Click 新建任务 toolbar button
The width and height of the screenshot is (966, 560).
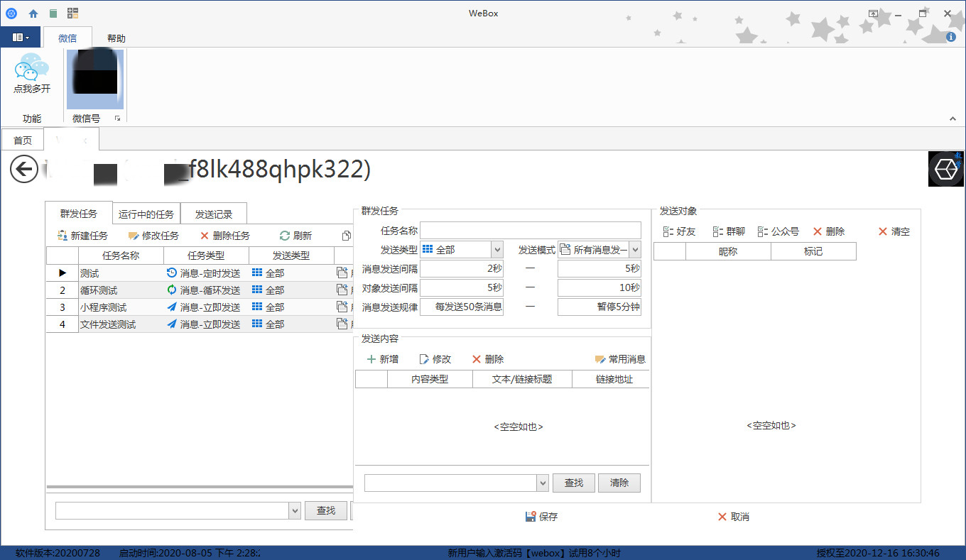point(82,236)
